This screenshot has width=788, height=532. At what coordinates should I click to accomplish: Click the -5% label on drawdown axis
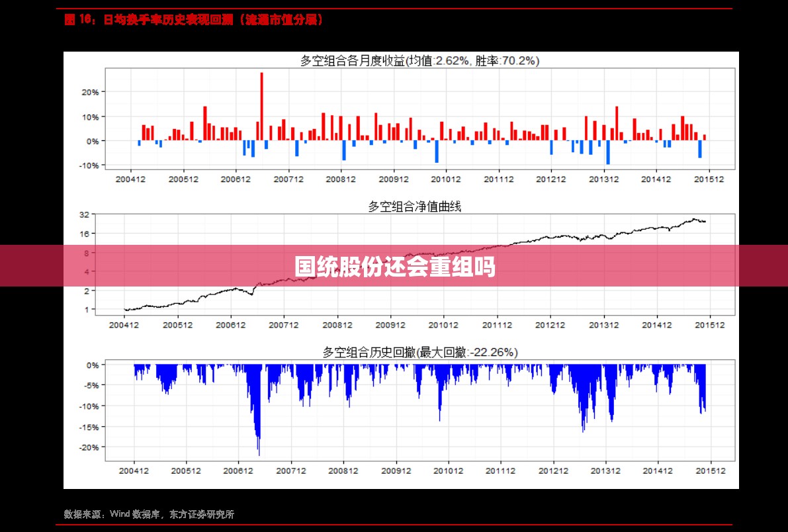(x=91, y=385)
